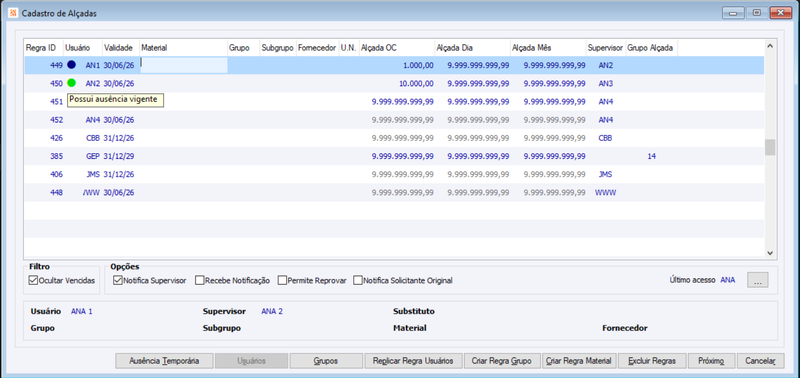This screenshot has height=378, width=800.
Task: Click the vertical scrollbar thumb of the grid
Action: tap(770, 147)
